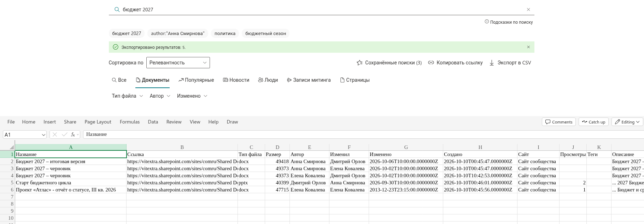Open the Home ribbon tab

29,122
